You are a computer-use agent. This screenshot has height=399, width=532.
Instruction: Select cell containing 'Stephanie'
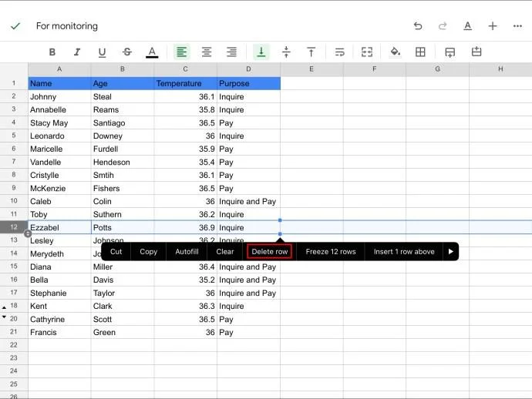59,293
